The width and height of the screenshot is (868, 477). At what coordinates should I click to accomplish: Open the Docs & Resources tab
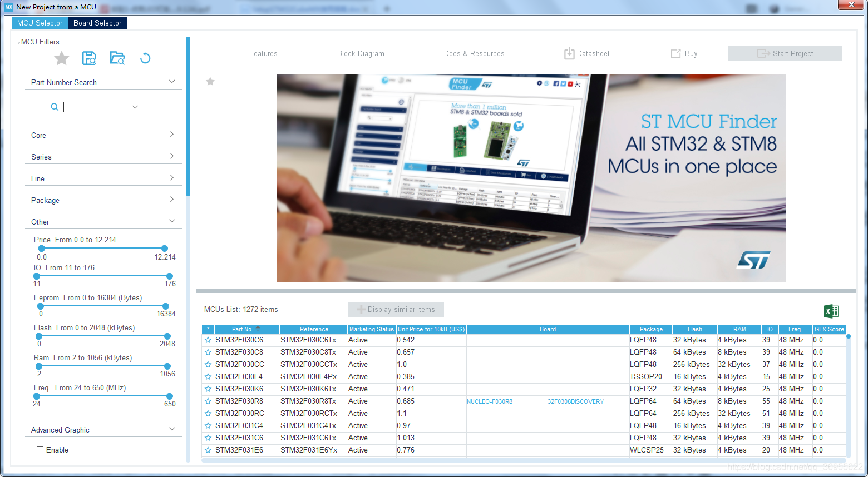coord(474,54)
